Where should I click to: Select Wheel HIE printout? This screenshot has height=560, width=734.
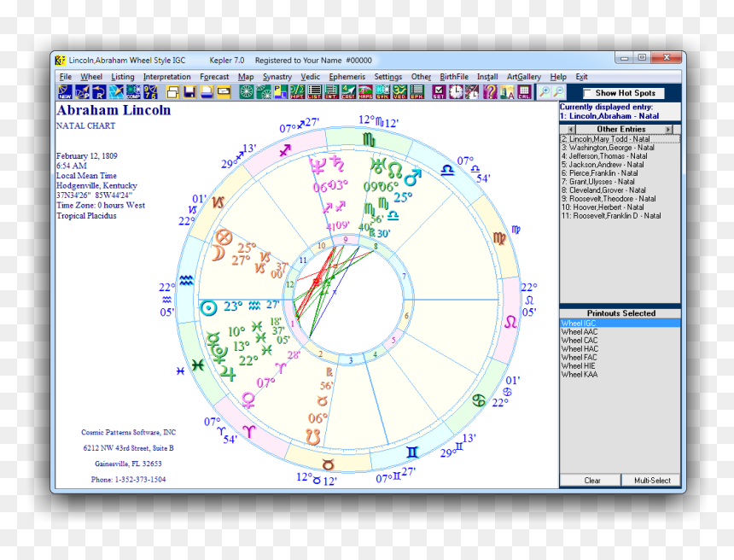click(x=620, y=365)
